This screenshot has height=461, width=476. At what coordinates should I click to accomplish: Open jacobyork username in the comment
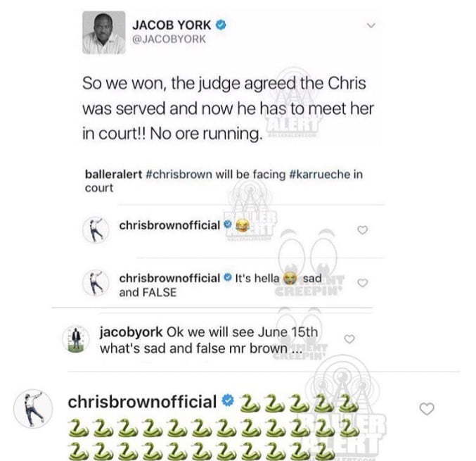coord(131,332)
